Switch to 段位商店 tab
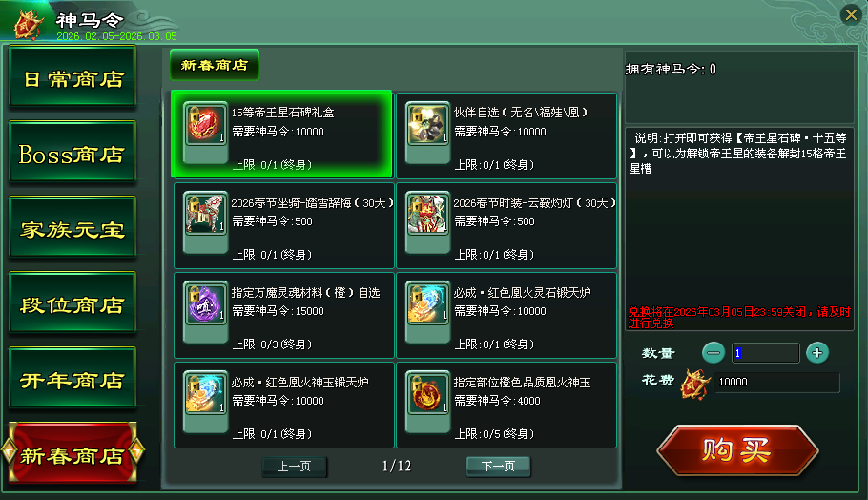 click(72, 303)
